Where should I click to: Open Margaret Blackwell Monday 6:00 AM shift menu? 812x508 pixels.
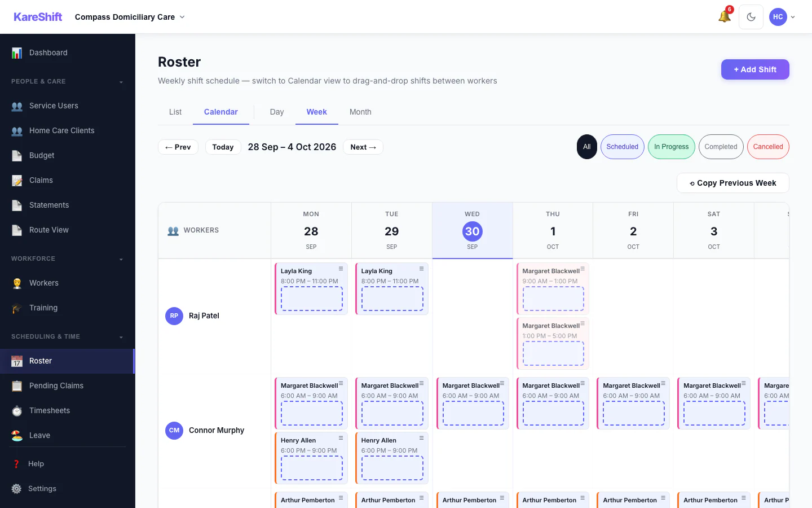[x=341, y=383]
